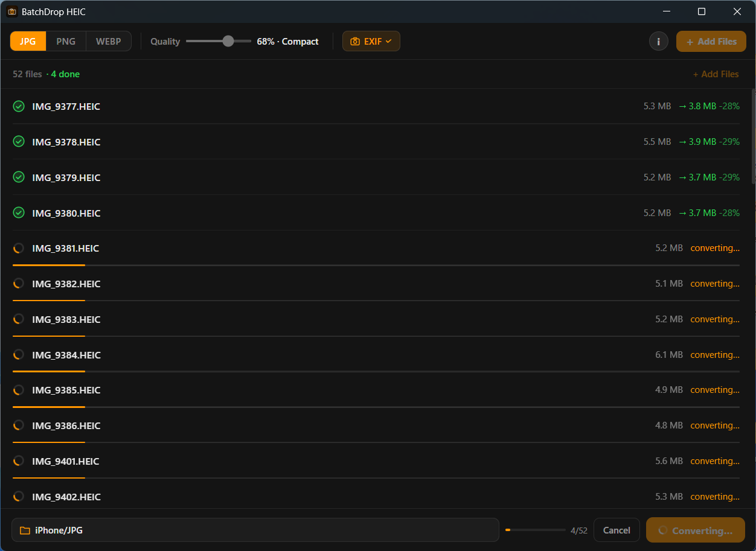Click the 4/52 progress counter text
The image size is (756, 551).
tap(579, 530)
